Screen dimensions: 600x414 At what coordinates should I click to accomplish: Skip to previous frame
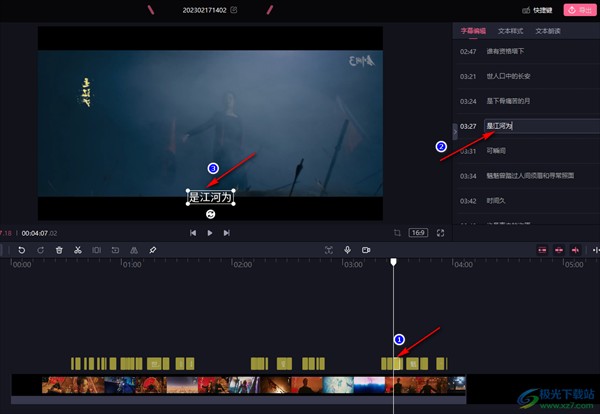(192, 232)
